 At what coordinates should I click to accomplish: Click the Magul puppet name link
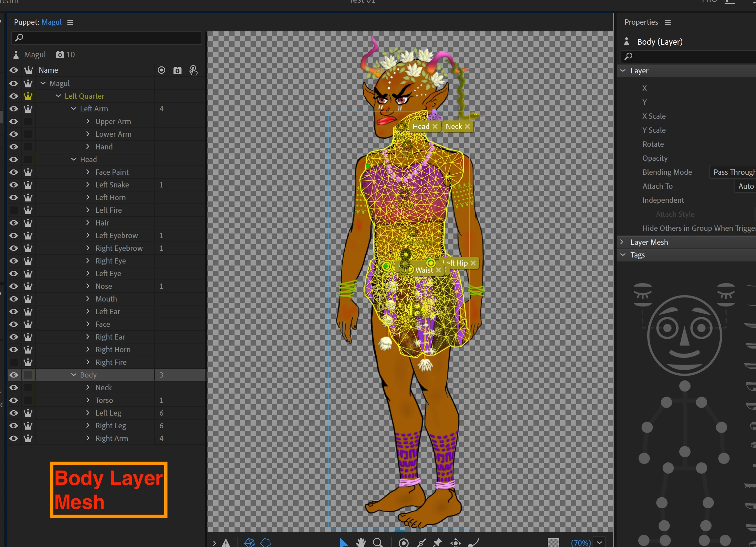(x=51, y=22)
